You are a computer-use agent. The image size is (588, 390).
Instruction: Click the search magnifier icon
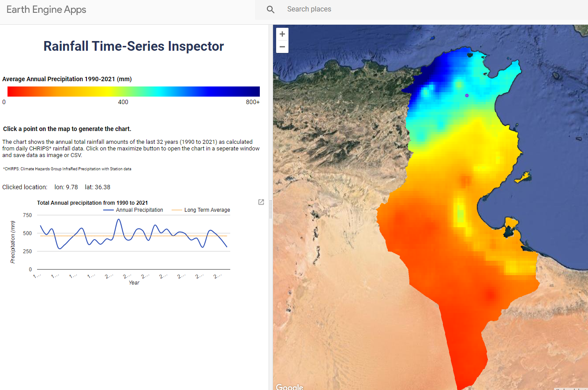[x=270, y=9]
